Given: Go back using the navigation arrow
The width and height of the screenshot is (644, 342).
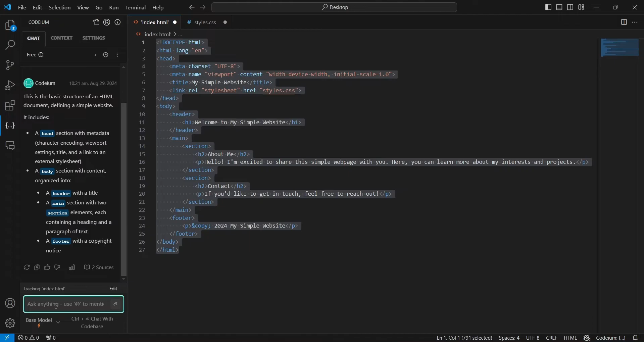Looking at the screenshot, I should (x=192, y=7).
